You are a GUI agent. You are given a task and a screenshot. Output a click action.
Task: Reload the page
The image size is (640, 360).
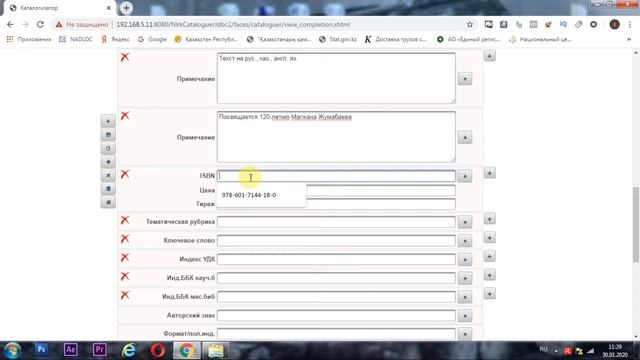[40, 24]
